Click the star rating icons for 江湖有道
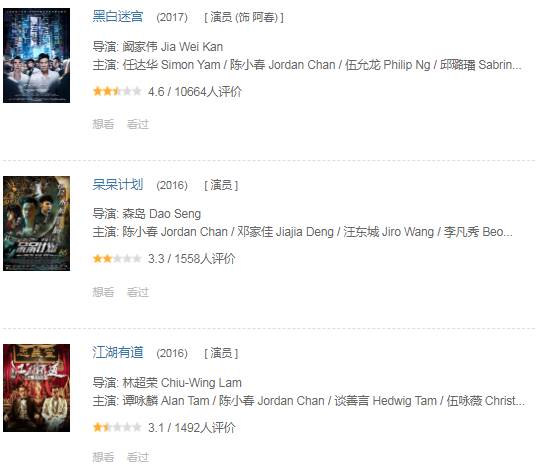 [117, 427]
